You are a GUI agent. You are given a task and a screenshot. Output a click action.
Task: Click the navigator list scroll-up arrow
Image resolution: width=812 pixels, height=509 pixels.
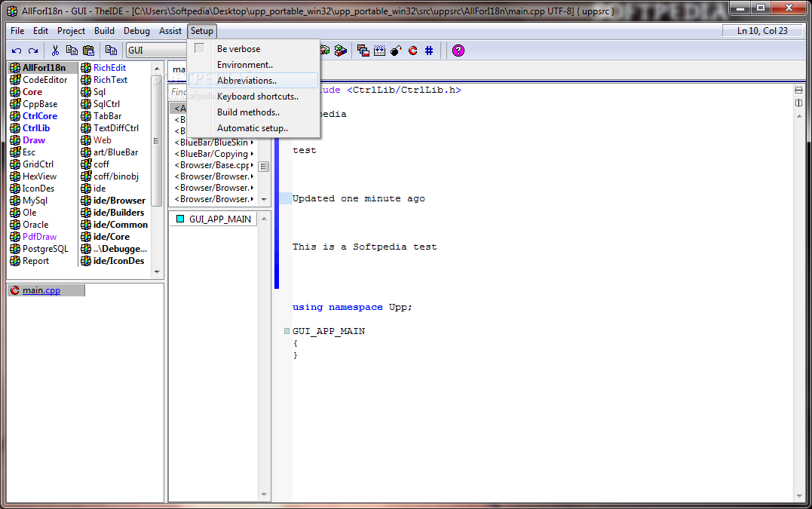264,219
